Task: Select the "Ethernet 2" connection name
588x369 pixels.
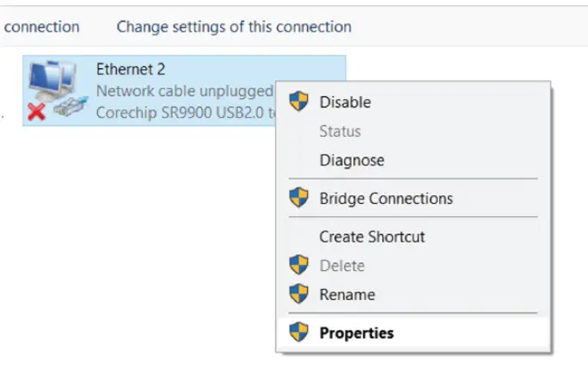Action: pos(131,70)
